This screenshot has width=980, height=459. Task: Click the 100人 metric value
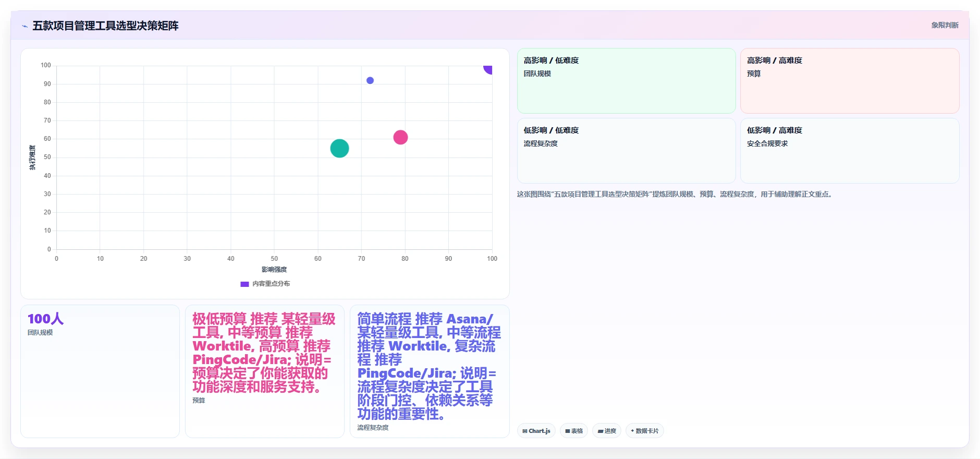pyautogui.click(x=45, y=319)
